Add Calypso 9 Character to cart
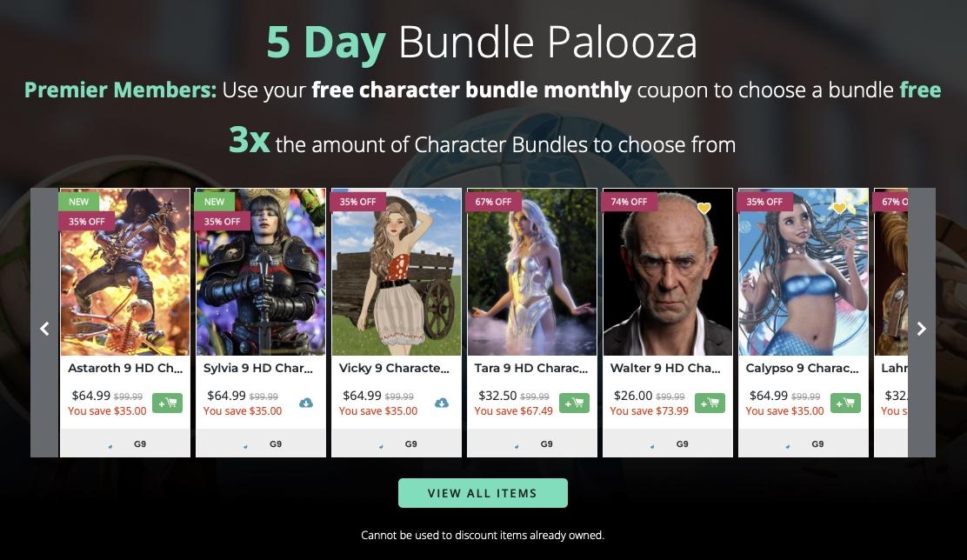The width and height of the screenshot is (967, 560). pyautogui.click(x=845, y=403)
